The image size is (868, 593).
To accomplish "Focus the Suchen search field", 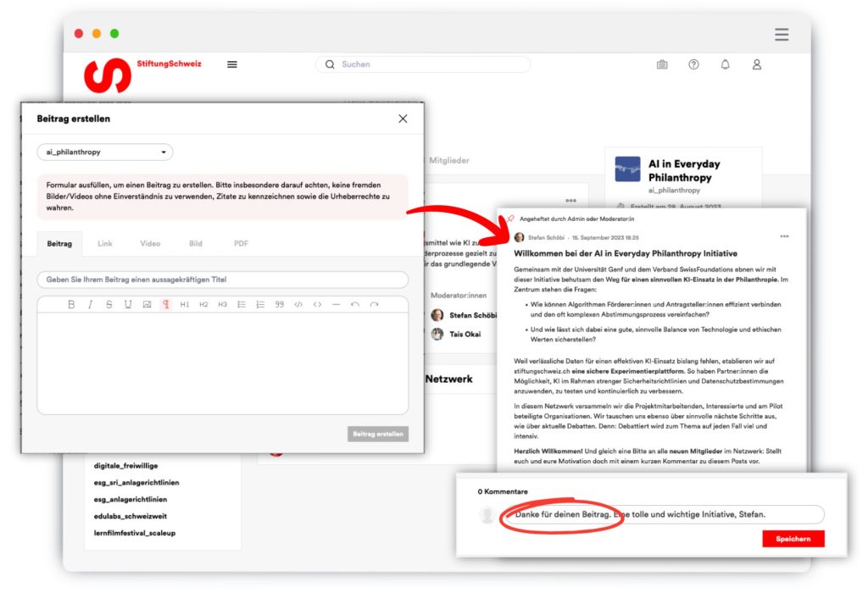I will (423, 64).
